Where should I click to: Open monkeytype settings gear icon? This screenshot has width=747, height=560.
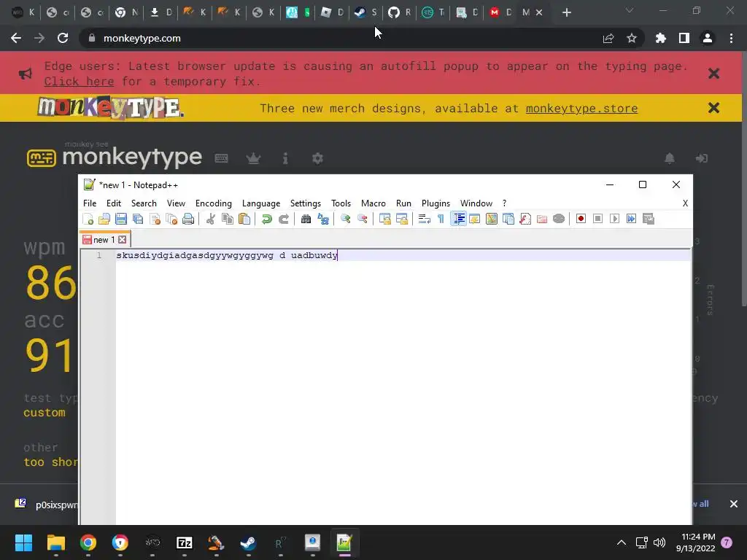pyautogui.click(x=318, y=158)
